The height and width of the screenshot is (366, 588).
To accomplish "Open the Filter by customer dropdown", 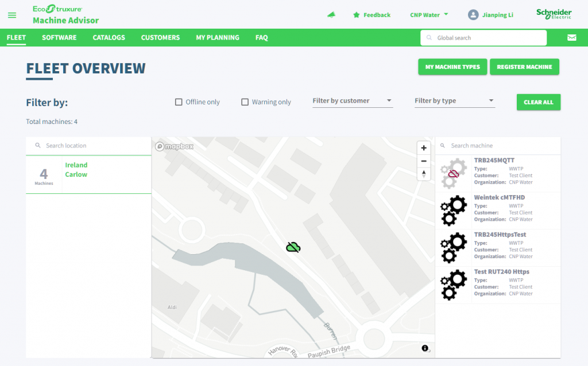I will pos(353,101).
